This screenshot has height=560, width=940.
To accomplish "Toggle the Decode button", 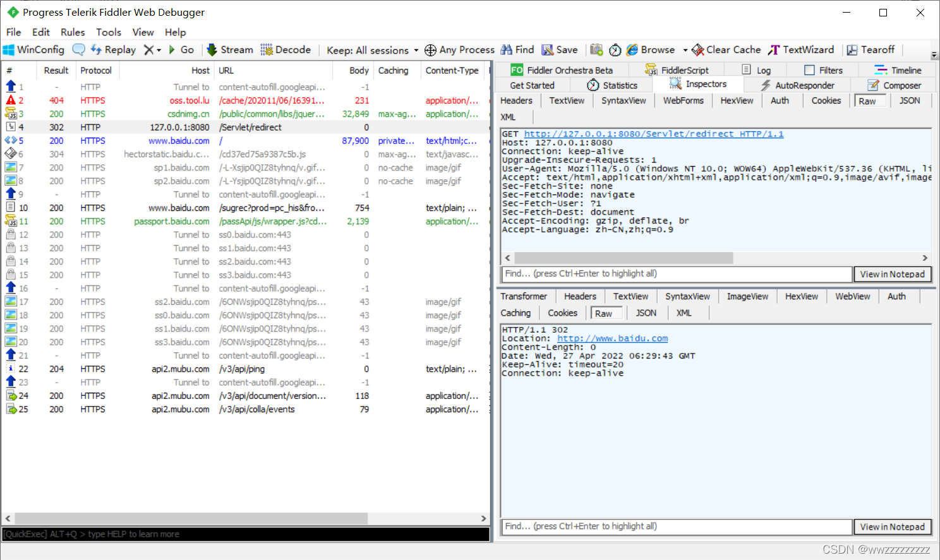I will [286, 50].
